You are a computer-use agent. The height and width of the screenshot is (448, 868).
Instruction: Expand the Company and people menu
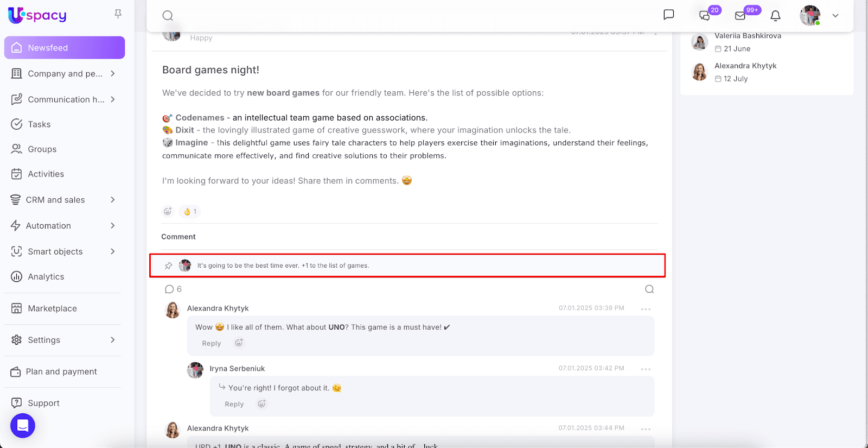[113, 73]
